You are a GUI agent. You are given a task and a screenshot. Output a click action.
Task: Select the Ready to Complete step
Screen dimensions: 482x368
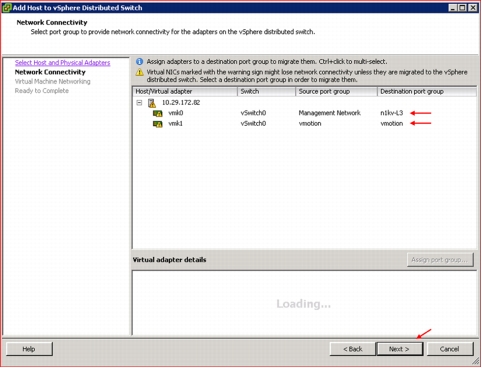42,91
